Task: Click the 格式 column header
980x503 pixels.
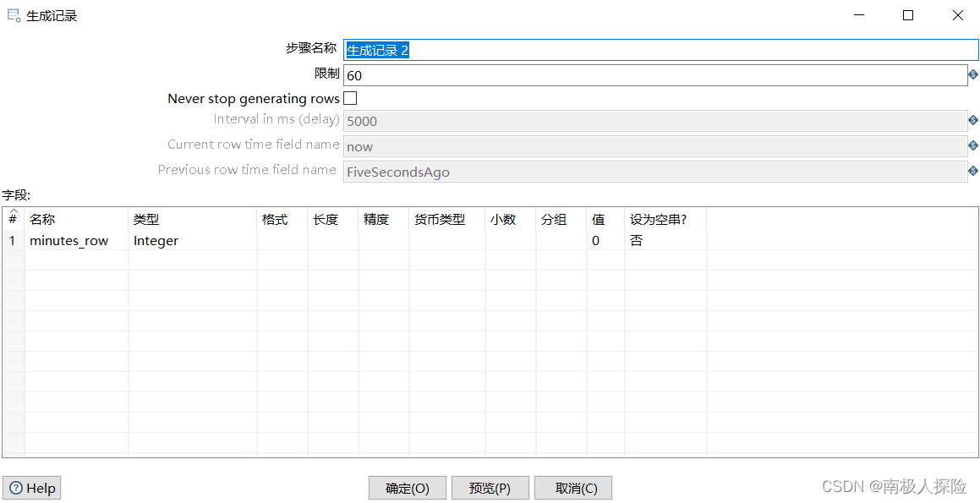Action: pos(282,219)
